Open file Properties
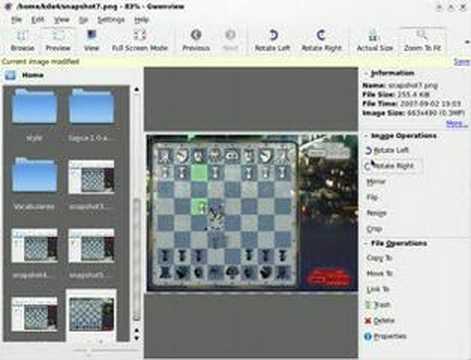Image resolution: width=471 pixels, height=360 pixels. [386, 336]
